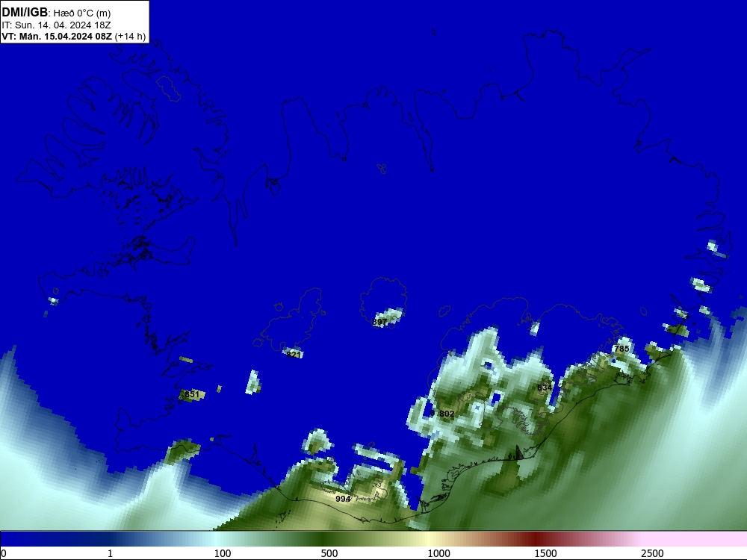This screenshot has width=747, height=560.
Task: Click the 785 height label
Action: click(622, 349)
